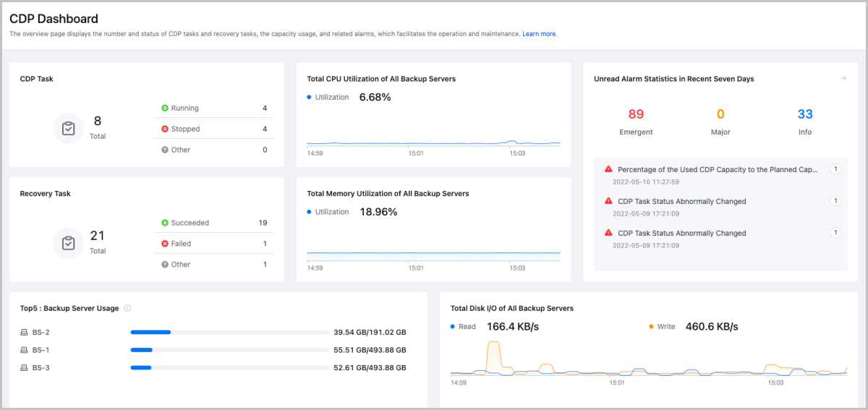Click the count badge on last alarm
Screen dimensions: 868x410
(x=835, y=233)
